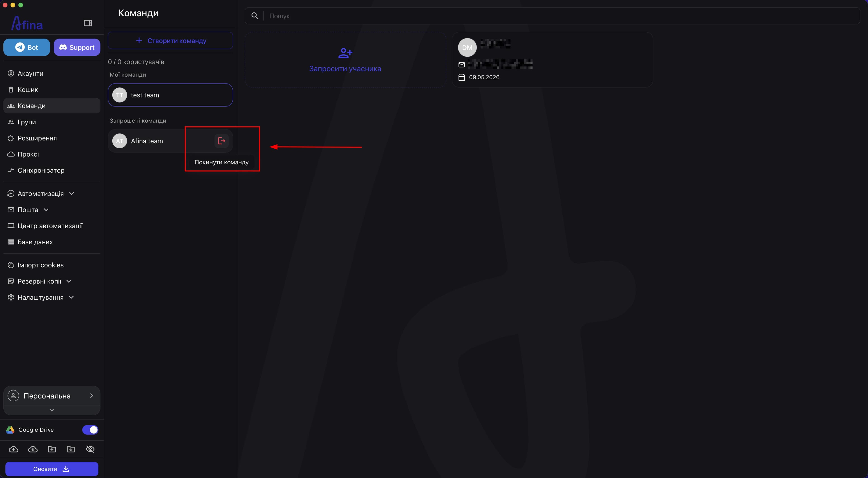The height and width of the screenshot is (478, 868).
Task: Click the Пошта envelope icon
Action: pyautogui.click(x=11, y=210)
